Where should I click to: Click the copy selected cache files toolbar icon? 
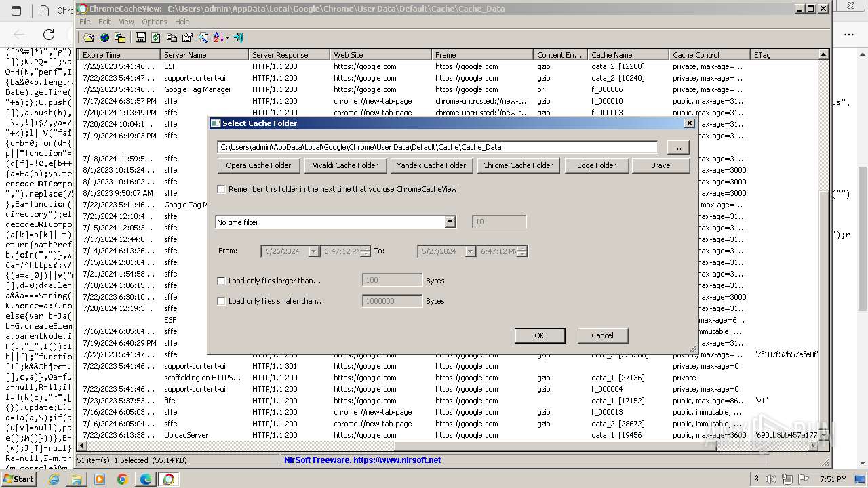click(x=121, y=38)
